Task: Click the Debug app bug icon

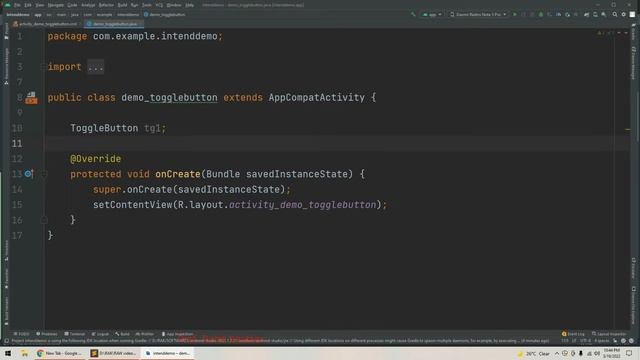Action: [541, 15]
